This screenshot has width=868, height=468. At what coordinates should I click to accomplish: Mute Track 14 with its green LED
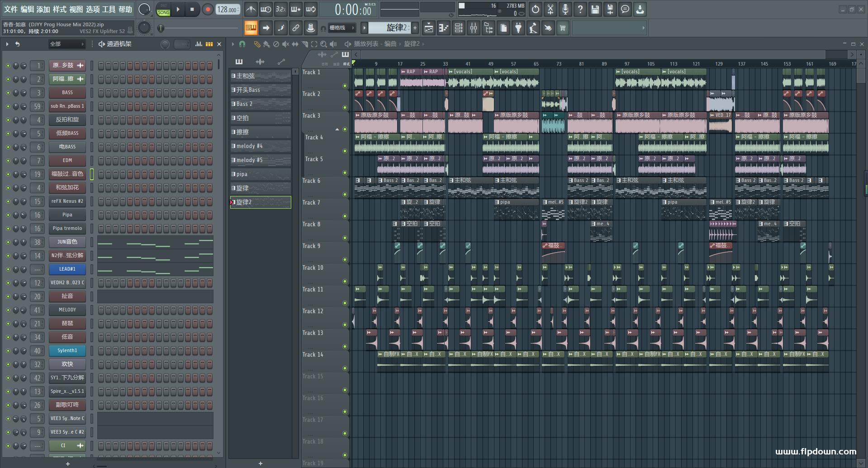(x=345, y=368)
